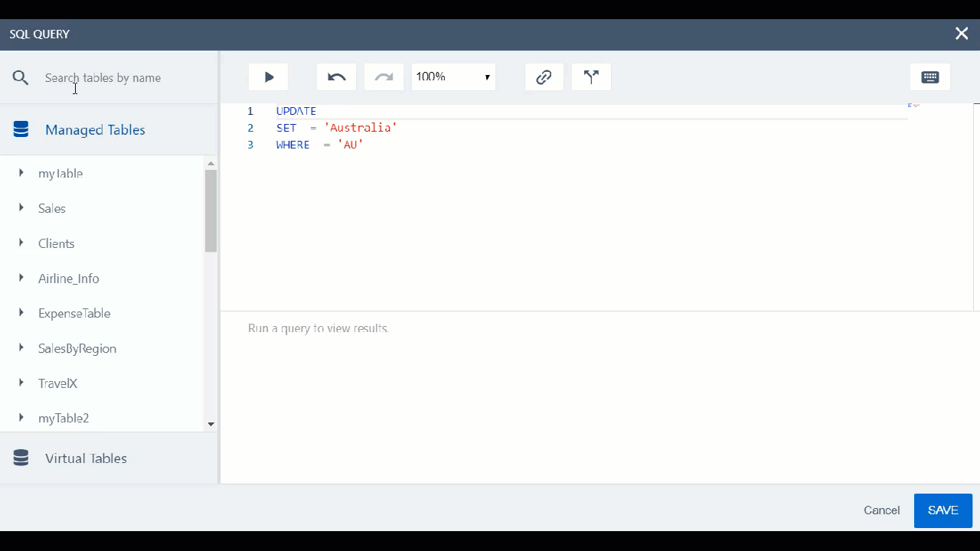Open the keyboard shortcuts icon

pos(930,77)
